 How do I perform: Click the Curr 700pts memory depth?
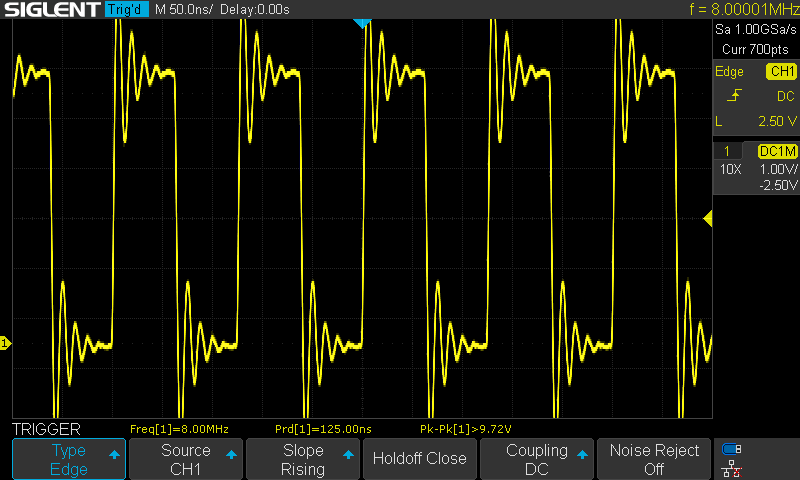pos(755,49)
